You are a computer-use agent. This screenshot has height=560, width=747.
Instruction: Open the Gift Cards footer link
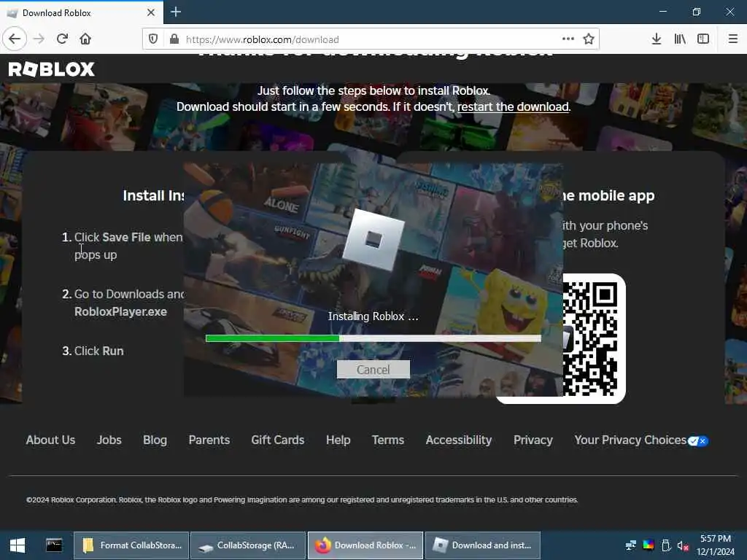(278, 440)
